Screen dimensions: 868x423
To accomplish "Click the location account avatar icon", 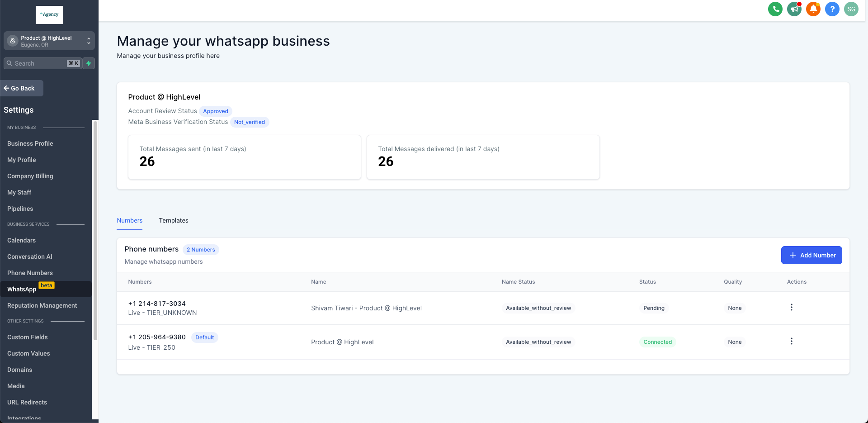I will click(13, 41).
